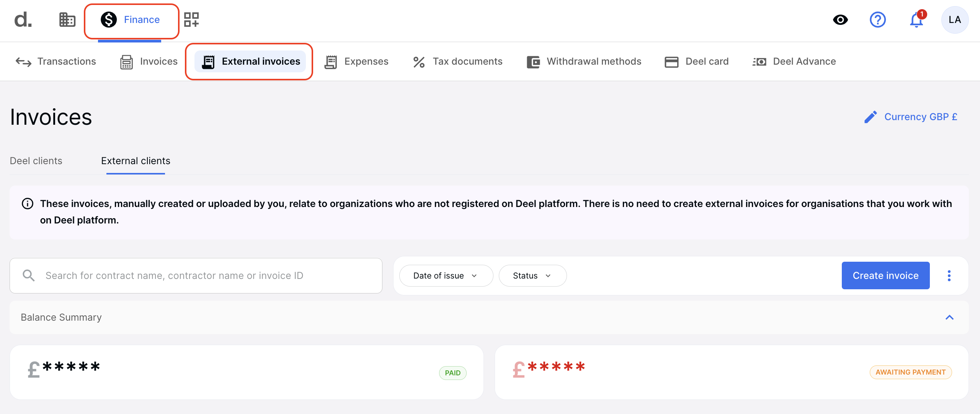
Task: Open Expenses tab
Action: [356, 61]
